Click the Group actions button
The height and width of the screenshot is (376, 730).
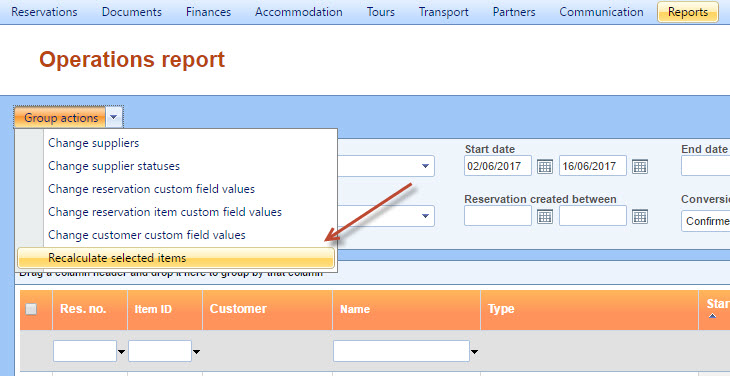coord(61,118)
